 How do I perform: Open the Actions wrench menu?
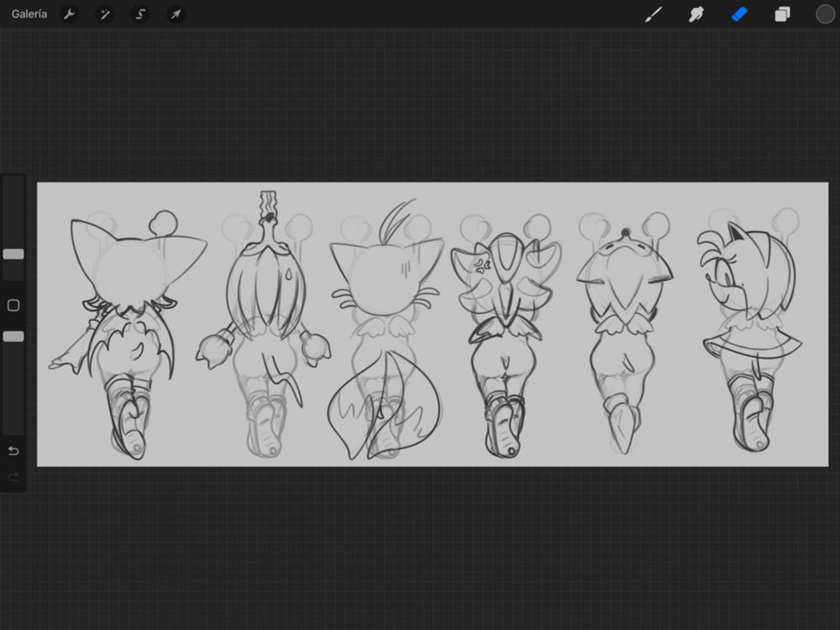click(69, 14)
